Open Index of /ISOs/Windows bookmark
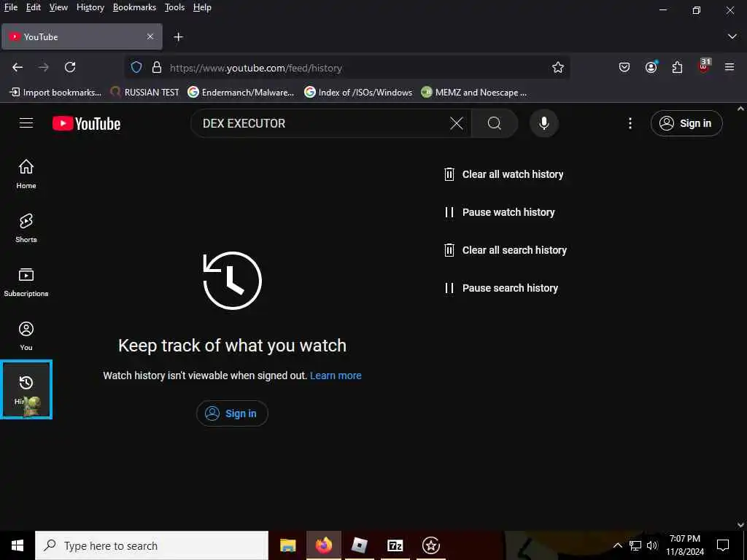Screen dimensions: 747x560 tap(358, 93)
